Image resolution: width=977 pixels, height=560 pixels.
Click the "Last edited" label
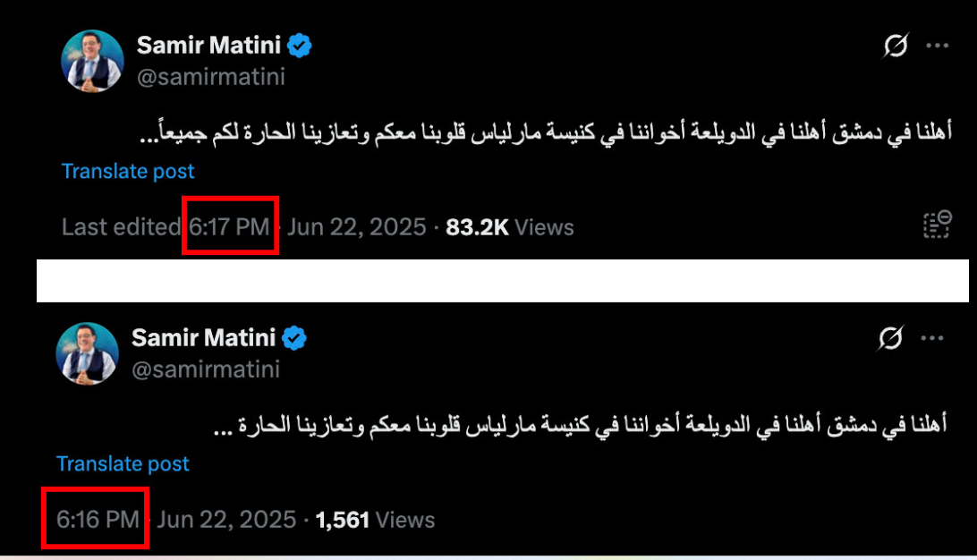tap(121, 227)
